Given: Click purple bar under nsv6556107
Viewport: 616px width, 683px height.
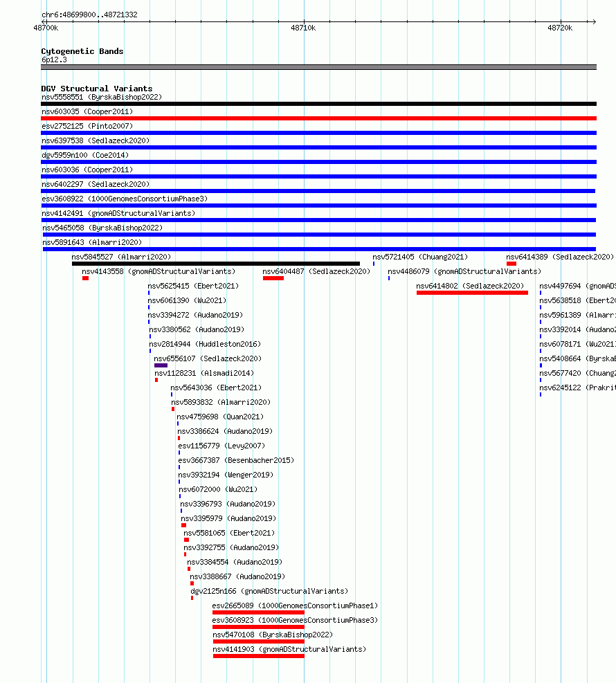Looking at the screenshot, I should (x=161, y=365).
